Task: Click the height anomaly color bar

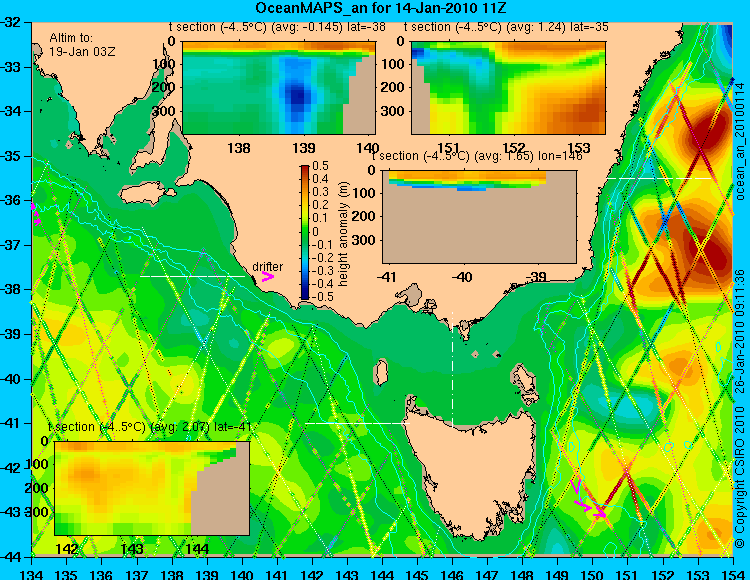Action: [x=305, y=232]
